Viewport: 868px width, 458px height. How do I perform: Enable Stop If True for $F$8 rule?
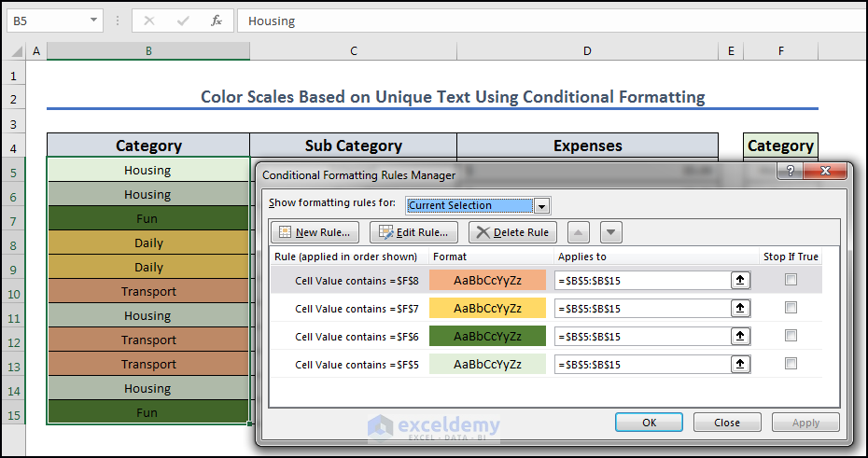point(791,280)
